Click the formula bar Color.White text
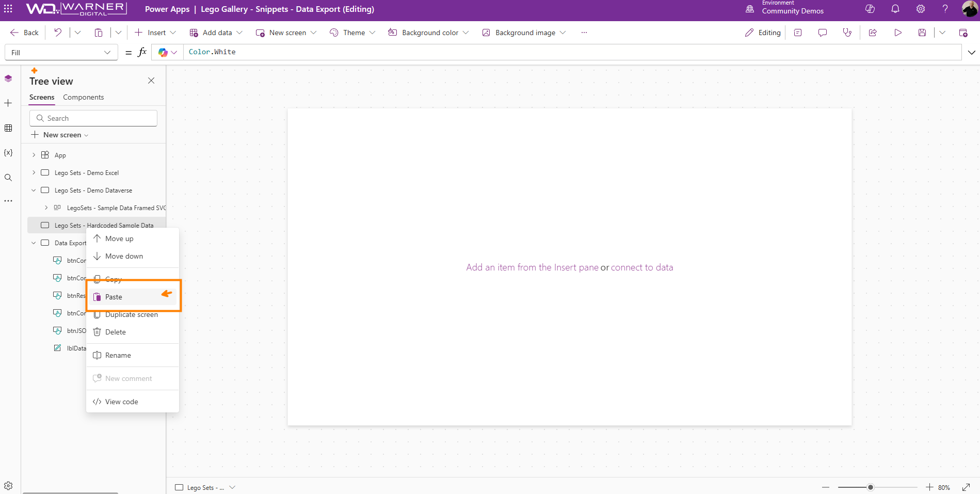This screenshot has height=494, width=980. 212,52
